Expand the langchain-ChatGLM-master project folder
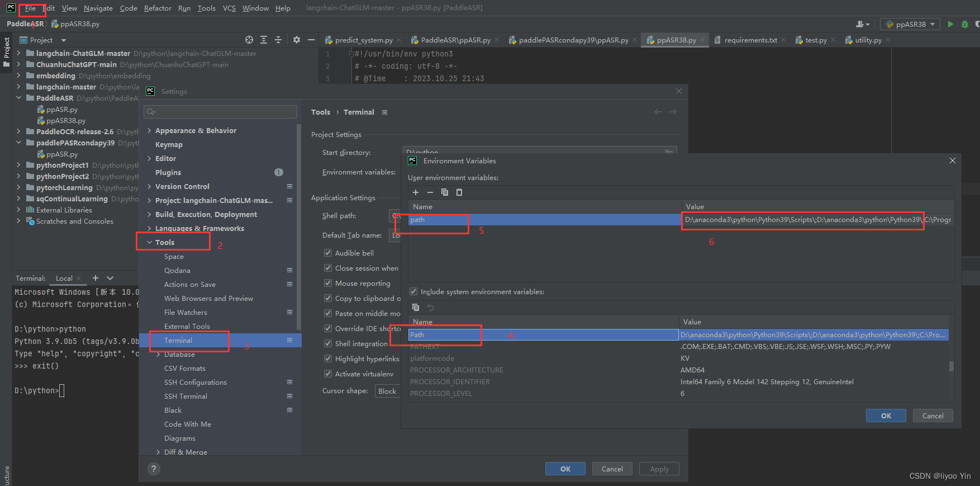 click(x=19, y=53)
